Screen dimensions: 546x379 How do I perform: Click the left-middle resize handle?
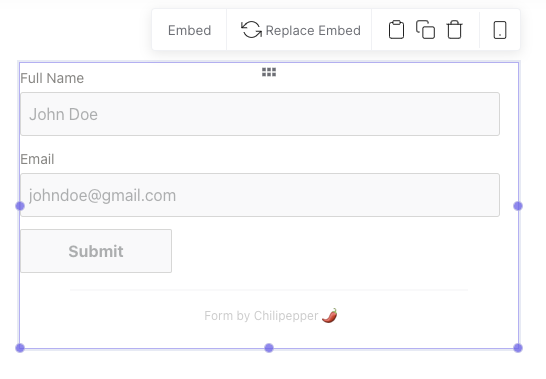tap(20, 206)
